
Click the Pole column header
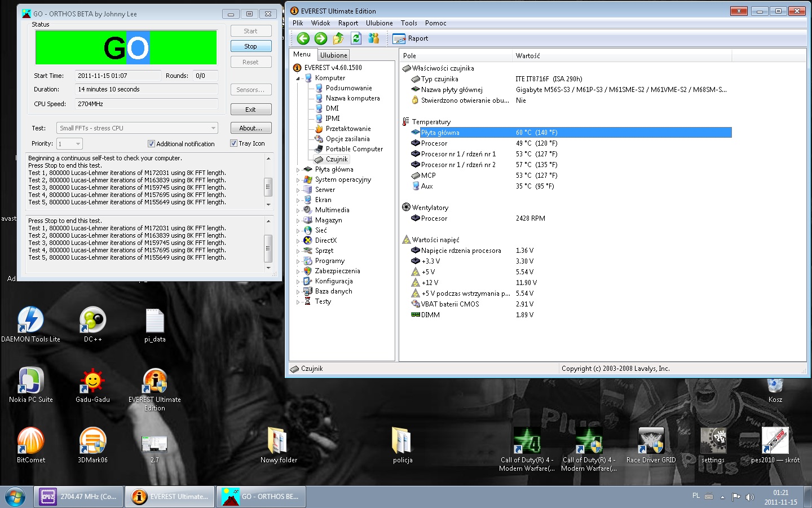[x=456, y=56]
